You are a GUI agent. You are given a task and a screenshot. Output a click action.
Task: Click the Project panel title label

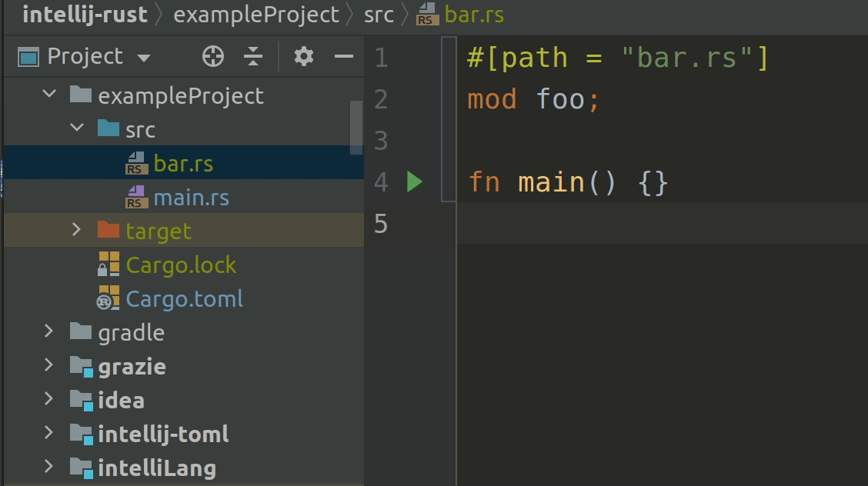coord(85,56)
